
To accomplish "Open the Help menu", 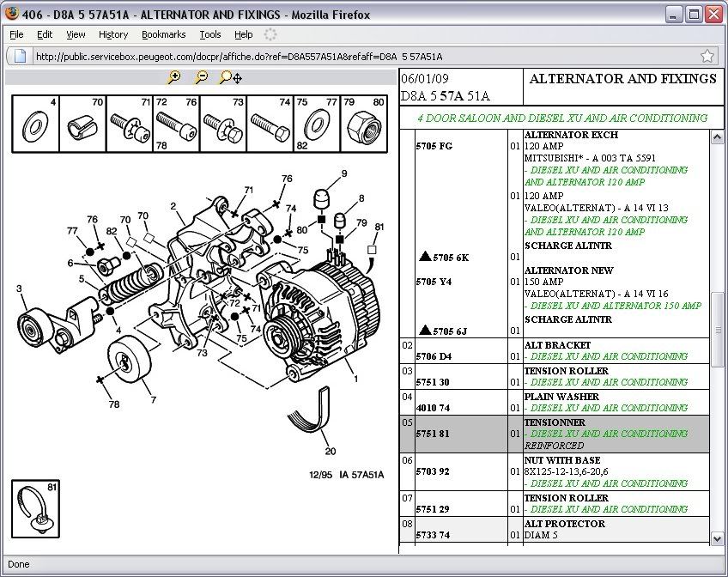I will pyautogui.click(x=243, y=34).
